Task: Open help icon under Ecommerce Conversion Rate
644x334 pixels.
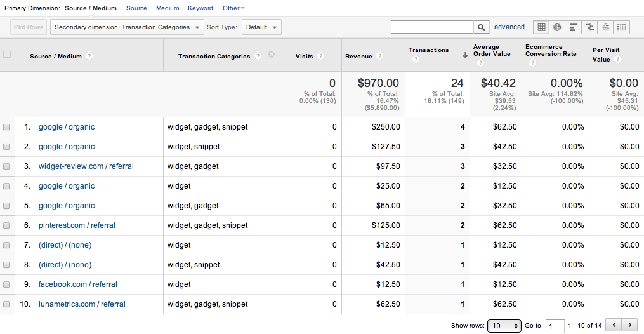Action: 533,63
